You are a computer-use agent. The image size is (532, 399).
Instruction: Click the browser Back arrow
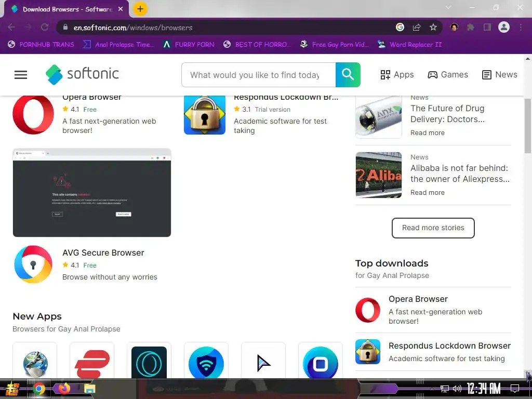(x=11, y=27)
